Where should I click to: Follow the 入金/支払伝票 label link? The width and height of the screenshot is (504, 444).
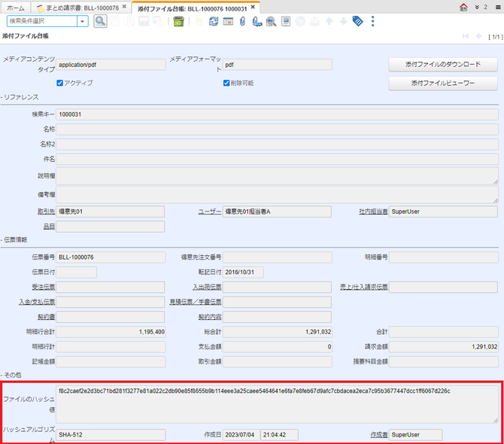tap(37, 302)
